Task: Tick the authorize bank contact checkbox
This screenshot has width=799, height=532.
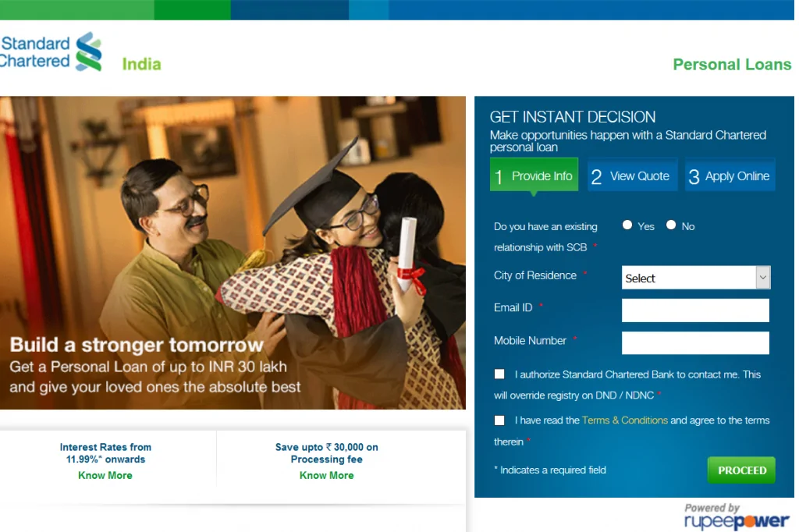Action: point(499,374)
